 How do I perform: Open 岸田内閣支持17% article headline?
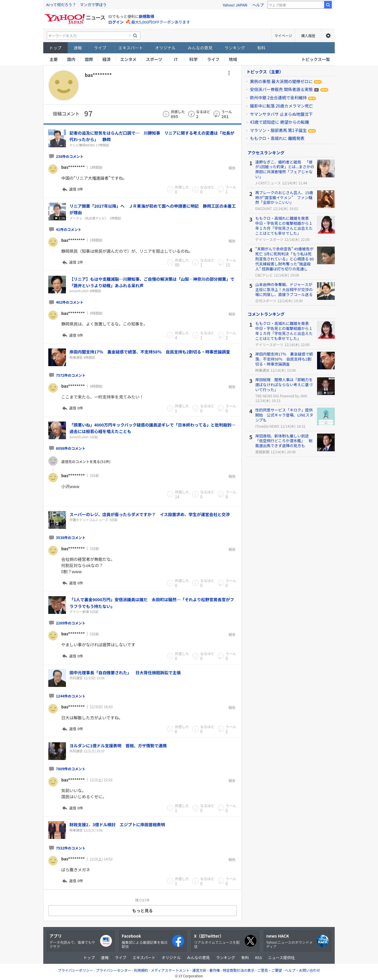coord(150,352)
